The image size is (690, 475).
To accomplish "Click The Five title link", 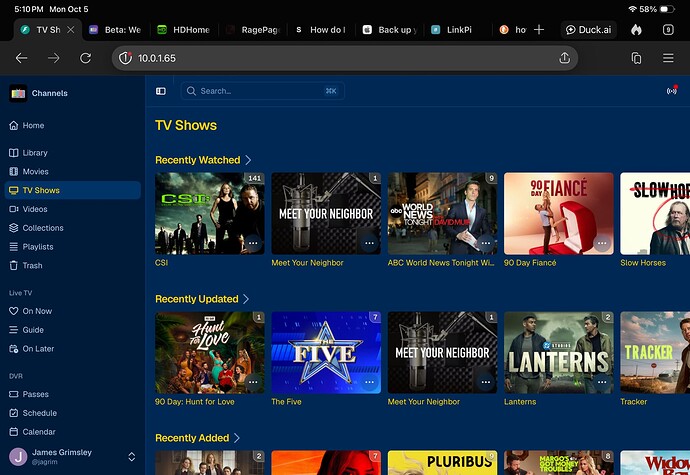I will click(286, 402).
